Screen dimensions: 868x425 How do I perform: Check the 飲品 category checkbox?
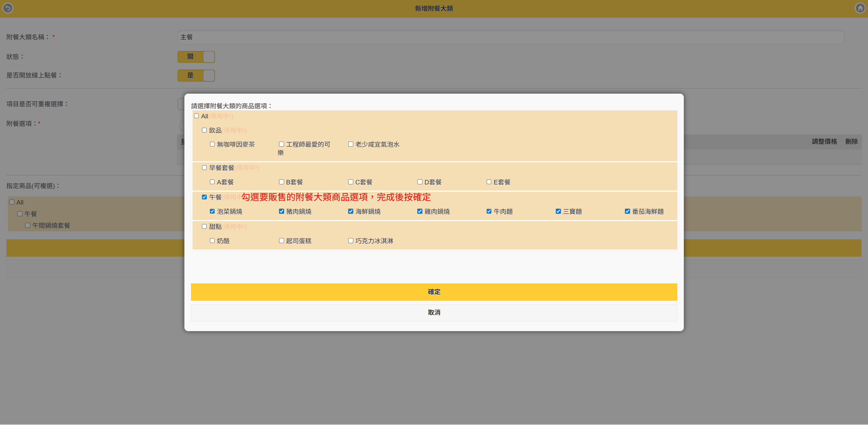(x=204, y=130)
